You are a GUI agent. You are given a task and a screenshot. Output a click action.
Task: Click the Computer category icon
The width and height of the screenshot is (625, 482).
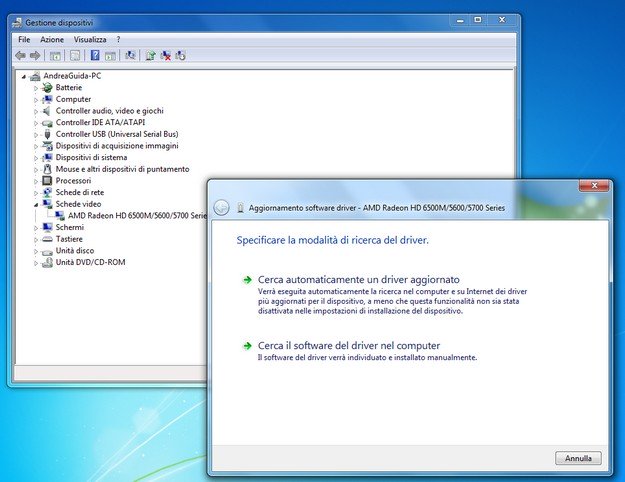tap(47, 99)
